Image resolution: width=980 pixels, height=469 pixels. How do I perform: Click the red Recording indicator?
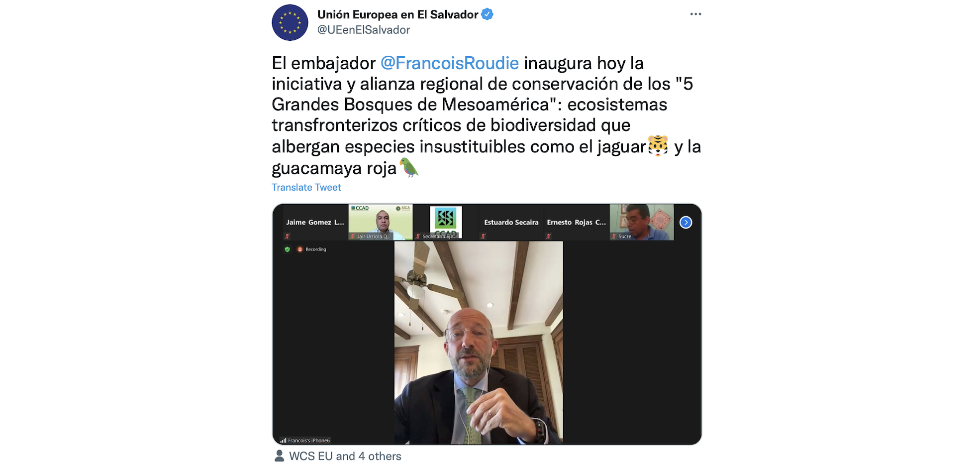(312, 249)
